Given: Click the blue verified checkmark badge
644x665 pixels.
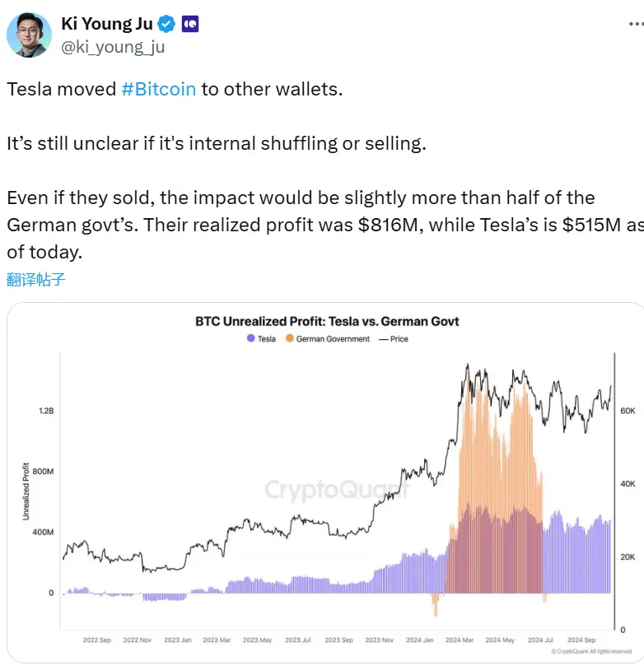Looking at the screenshot, I should click(166, 23).
